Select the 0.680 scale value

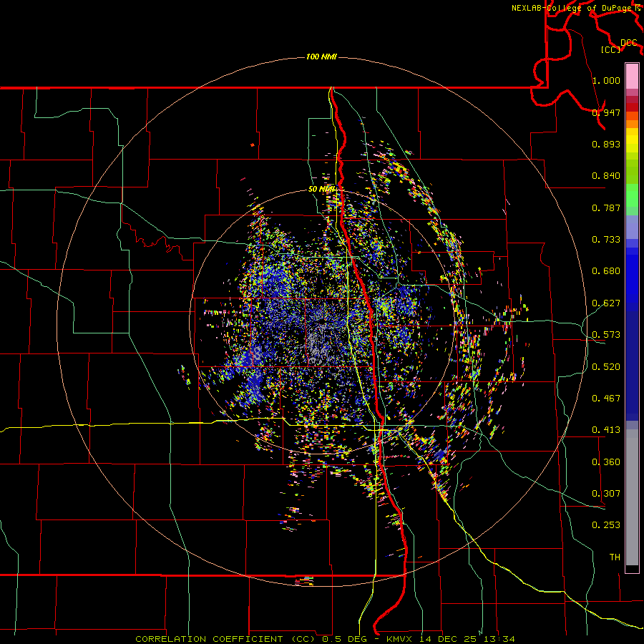pyautogui.click(x=606, y=271)
